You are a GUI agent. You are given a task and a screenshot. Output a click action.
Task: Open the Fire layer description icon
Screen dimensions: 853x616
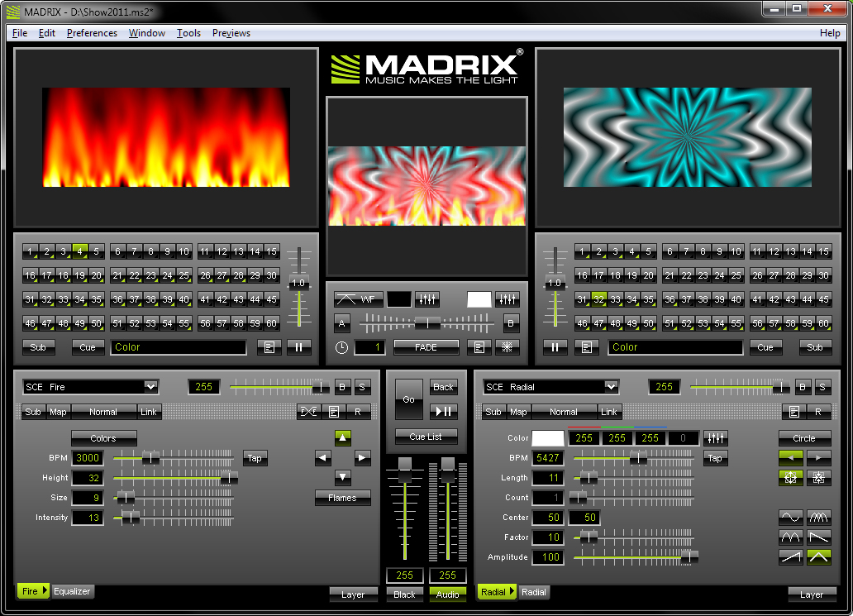pos(333,412)
